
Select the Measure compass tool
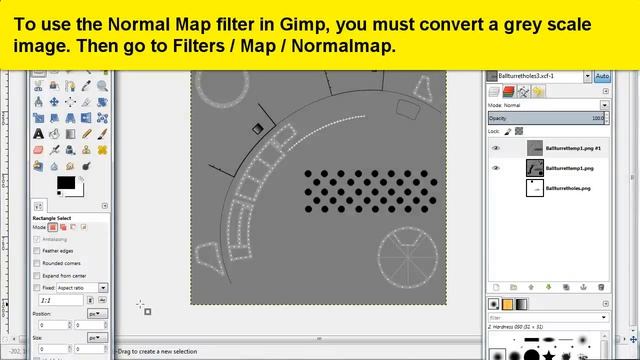[38, 102]
